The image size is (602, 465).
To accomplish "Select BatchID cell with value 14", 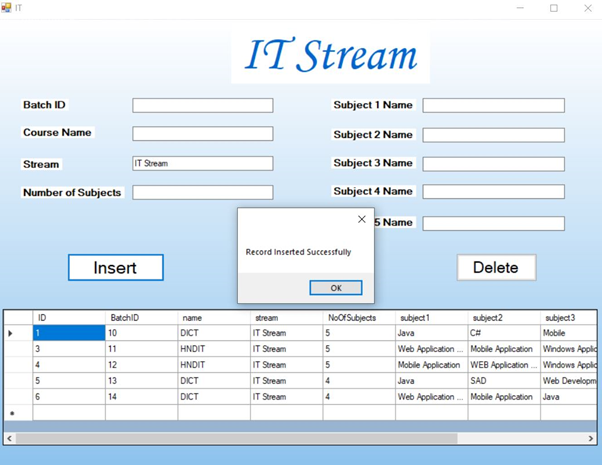I will click(141, 397).
